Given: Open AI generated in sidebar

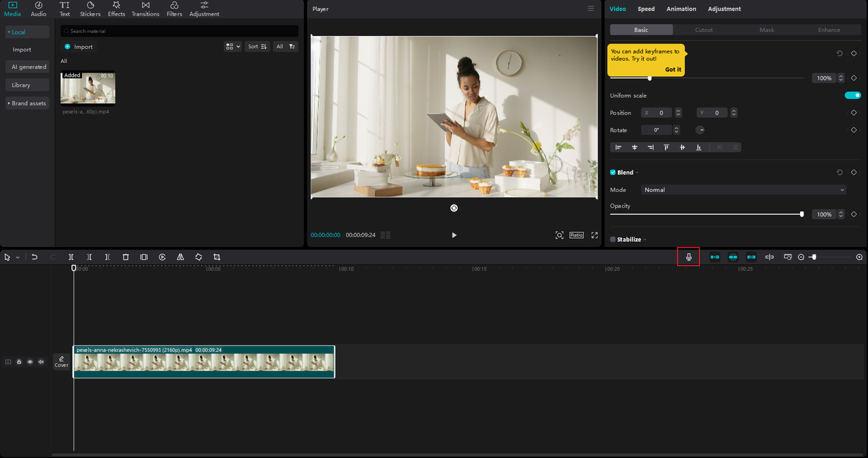Looking at the screenshot, I should (x=27, y=67).
